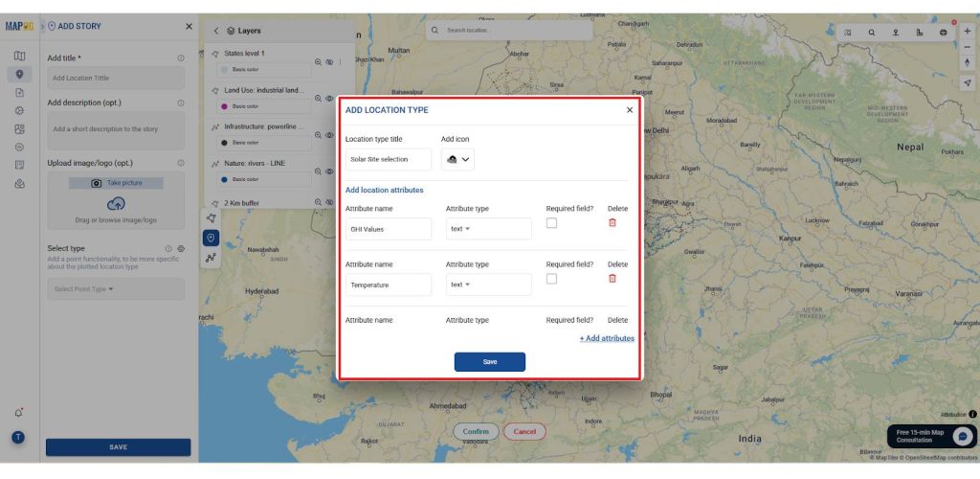Select the polygon draw tool

[x=211, y=218]
